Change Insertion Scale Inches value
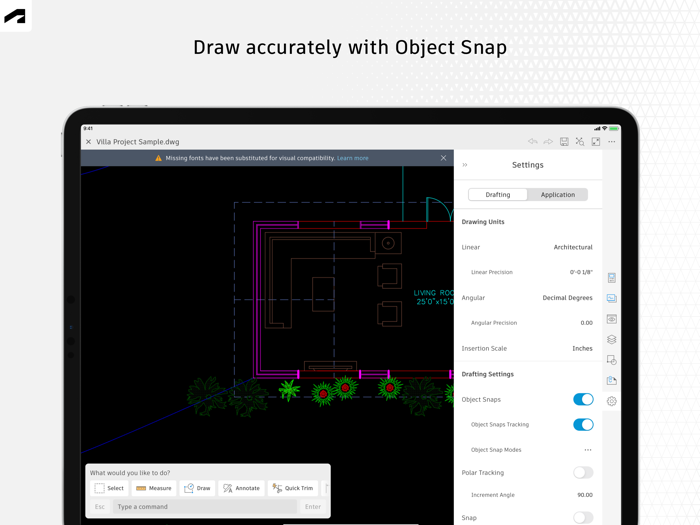Image resolution: width=700 pixels, height=525 pixels. click(x=582, y=348)
